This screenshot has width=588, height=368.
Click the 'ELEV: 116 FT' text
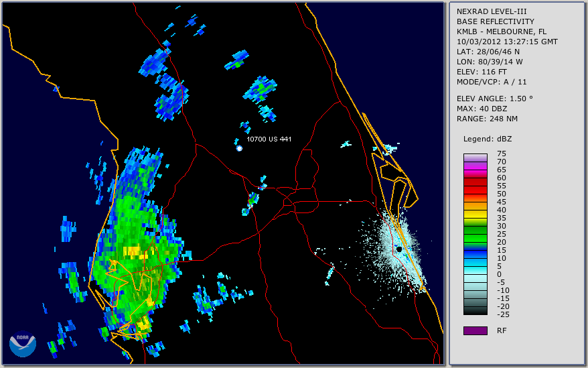482,72
